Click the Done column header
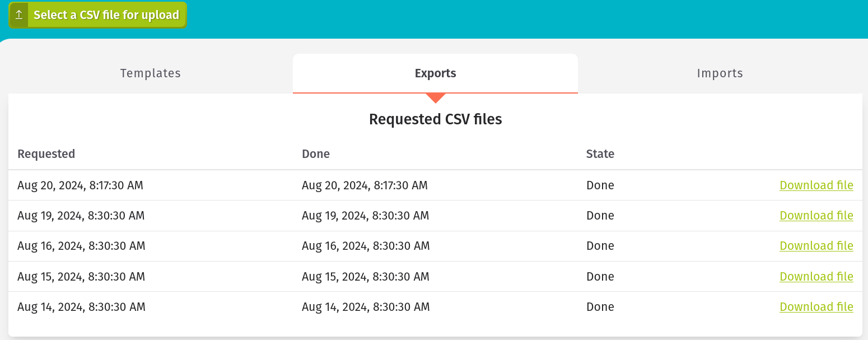 point(316,154)
